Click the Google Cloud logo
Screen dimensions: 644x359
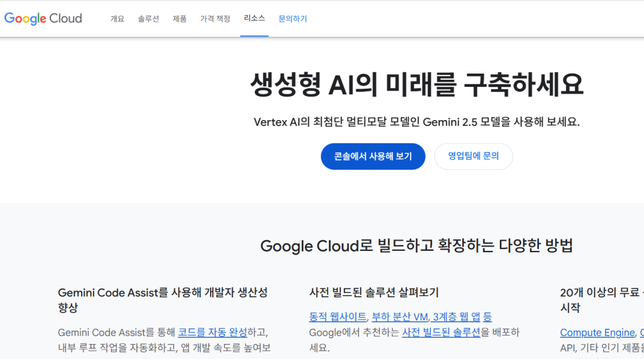pos(43,18)
